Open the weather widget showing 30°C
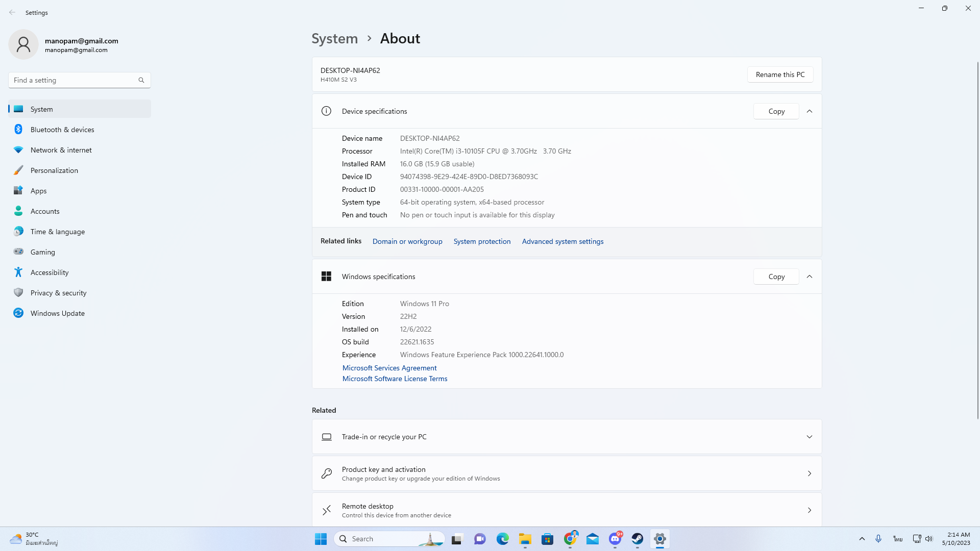The width and height of the screenshot is (980, 551). coord(35,539)
